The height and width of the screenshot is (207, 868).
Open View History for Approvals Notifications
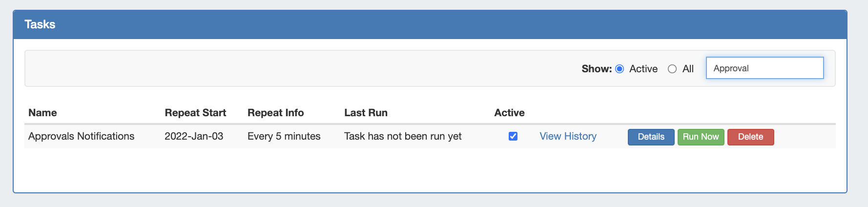point(568,136)
